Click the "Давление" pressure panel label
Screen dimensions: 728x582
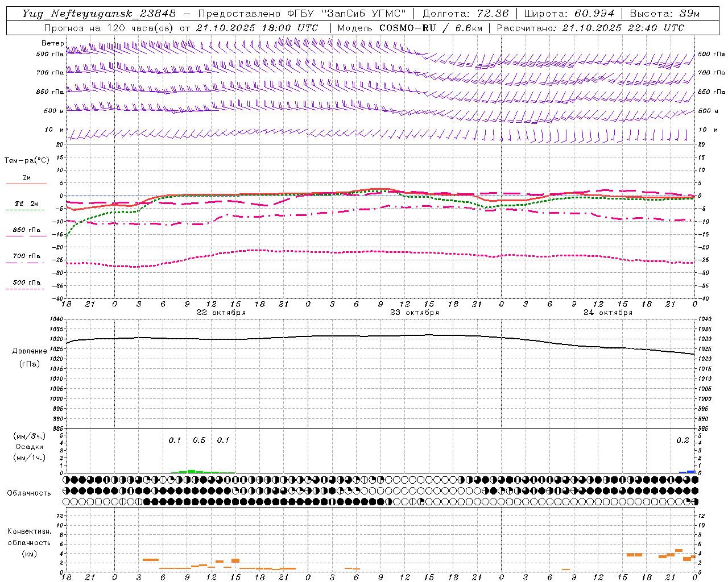tap(30, 351)
